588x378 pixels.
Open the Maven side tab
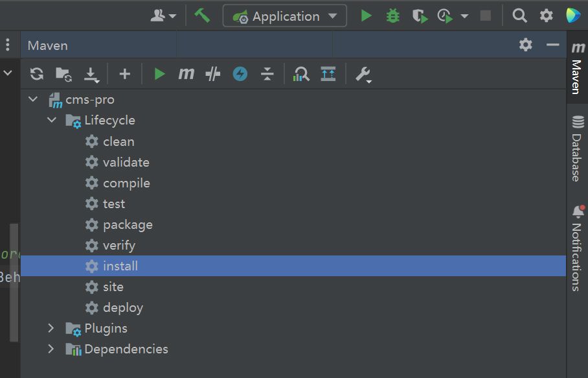pyautogui.click(x=578, y=67)
